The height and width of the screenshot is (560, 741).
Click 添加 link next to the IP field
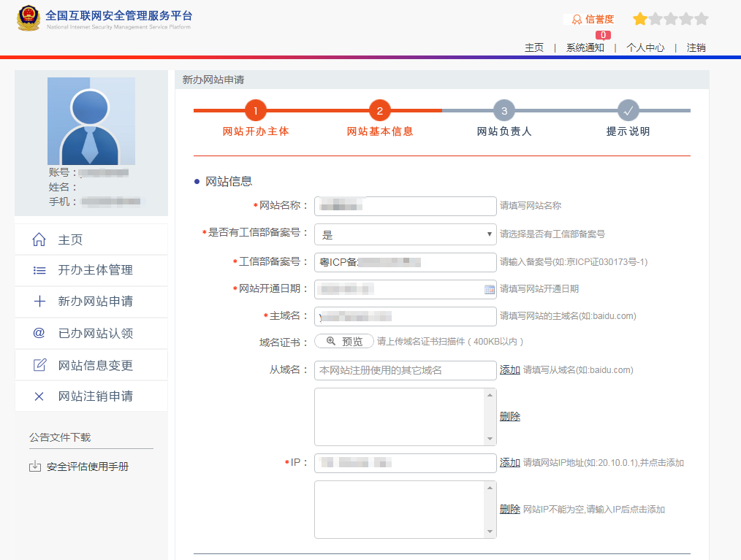(510, 463)
